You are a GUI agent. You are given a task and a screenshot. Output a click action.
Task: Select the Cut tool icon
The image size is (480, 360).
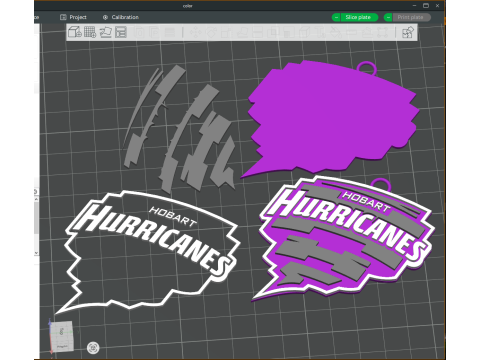257,32
